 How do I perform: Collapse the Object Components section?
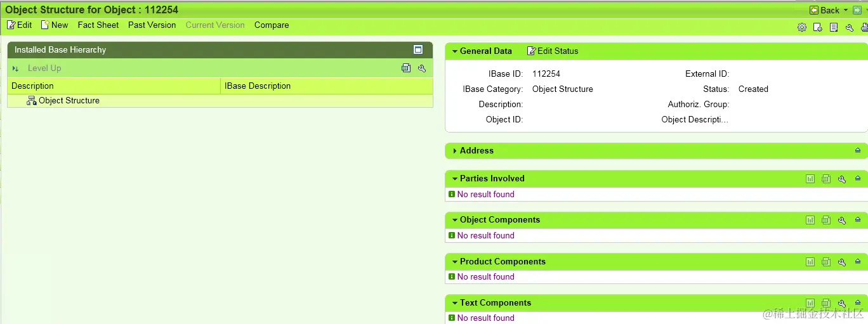pyautogui.click(x=455, y=220)
